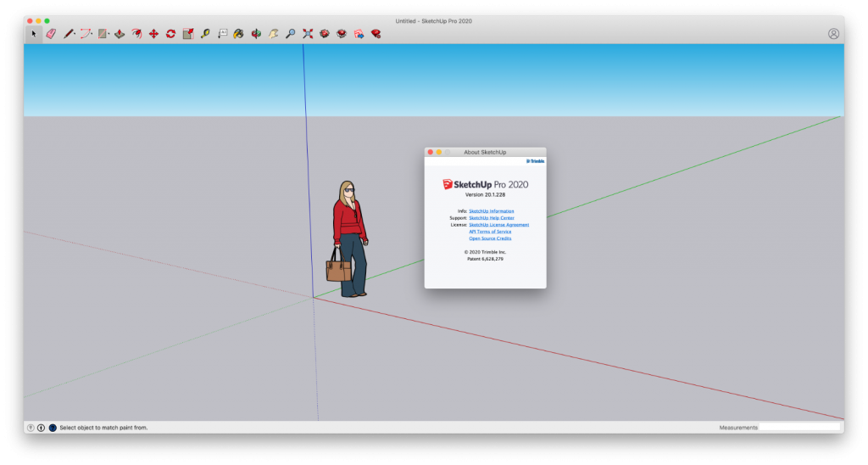Click the geo-location pin icon in status bar

(x=31, y=428)
